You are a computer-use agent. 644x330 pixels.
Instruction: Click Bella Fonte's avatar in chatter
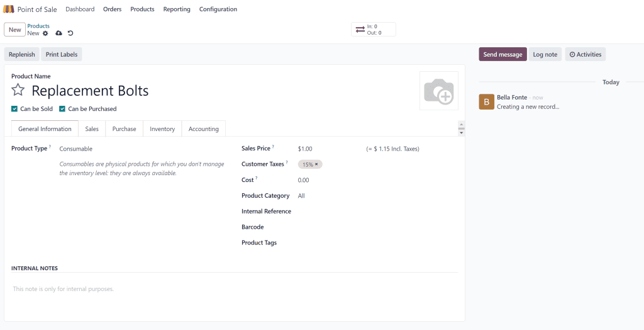pyautogui.click(x=486, y=102)
